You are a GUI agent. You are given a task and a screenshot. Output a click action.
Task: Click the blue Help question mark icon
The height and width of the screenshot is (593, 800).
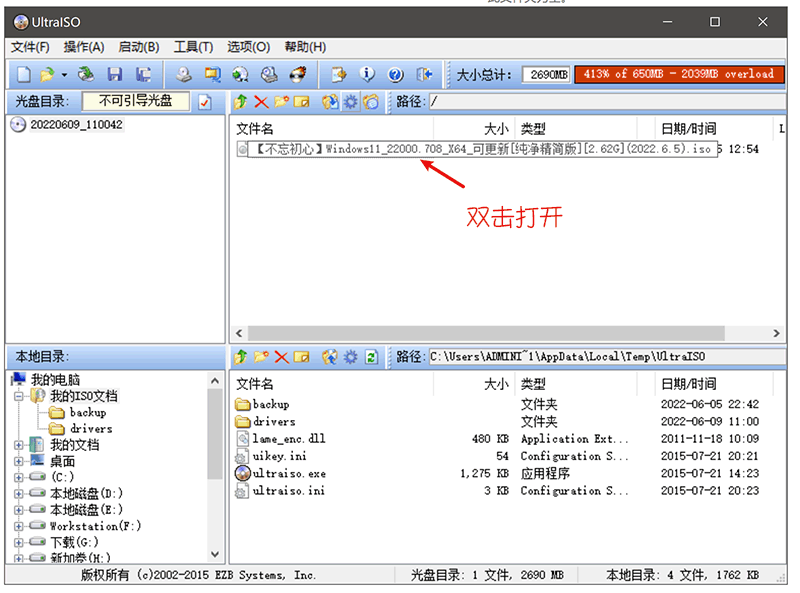click(x=395, y=75)
